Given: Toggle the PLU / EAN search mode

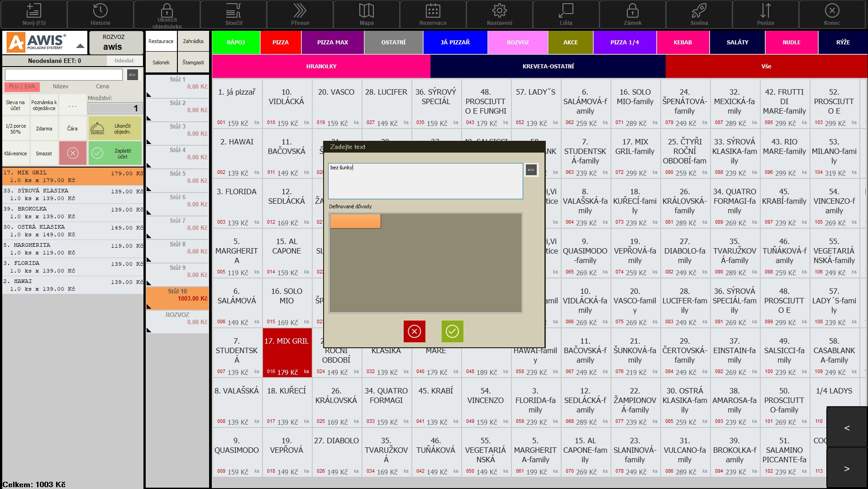Looking at the screenshot, I should click(x=22, y=86).
